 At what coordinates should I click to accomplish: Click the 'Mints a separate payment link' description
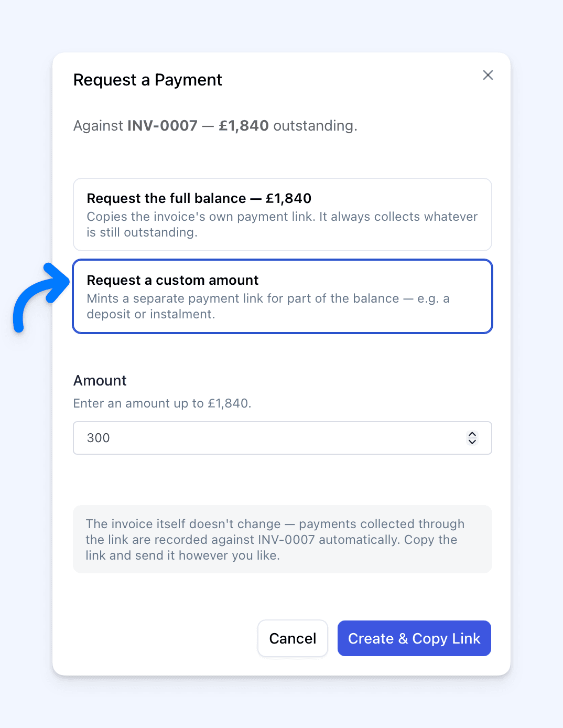tap(268, 306)
